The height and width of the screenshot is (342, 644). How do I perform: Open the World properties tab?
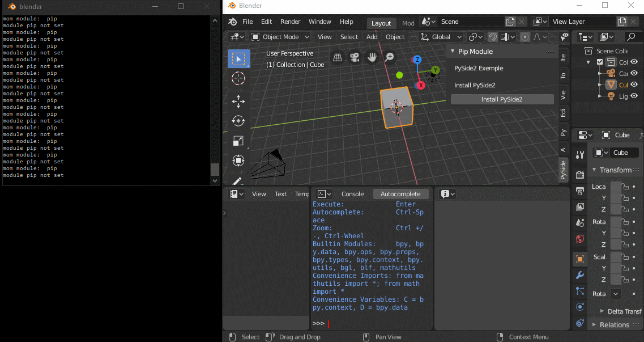[x=580, y=239]
